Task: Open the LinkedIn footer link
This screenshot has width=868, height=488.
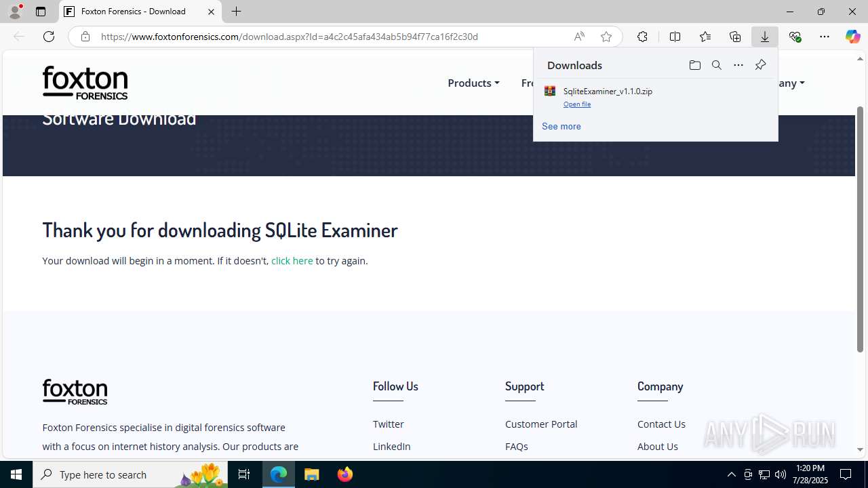Action: click(392, 446)
